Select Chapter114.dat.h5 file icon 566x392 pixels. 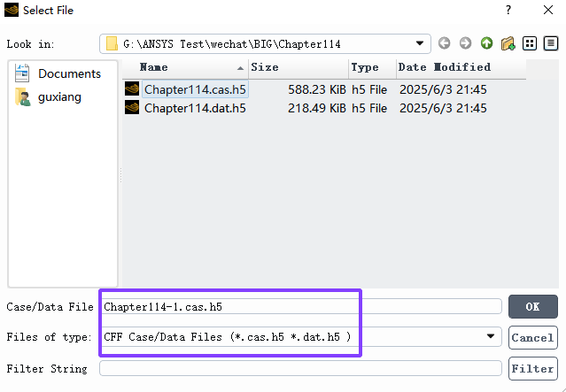[132, 107]
